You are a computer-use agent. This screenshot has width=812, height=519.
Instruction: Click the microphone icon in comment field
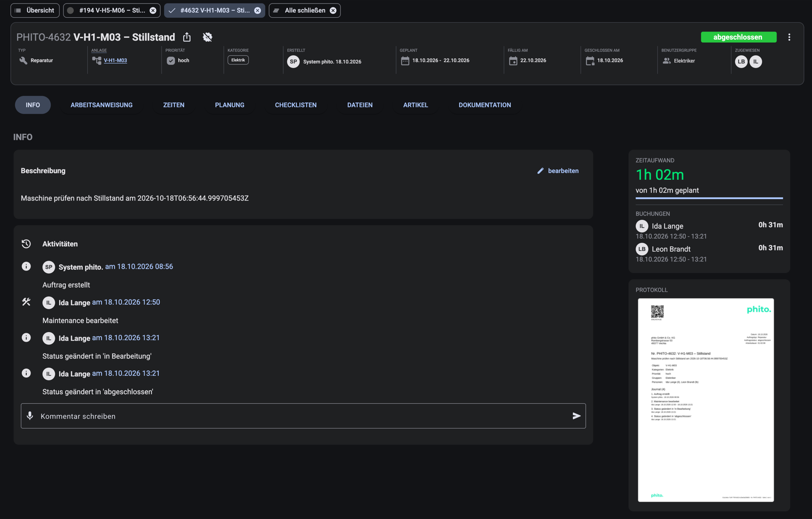[30, 416]
